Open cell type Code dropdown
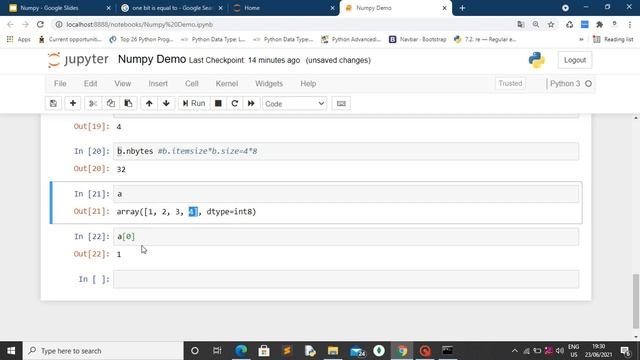The image size is (640, 360). tap(294, 104)
